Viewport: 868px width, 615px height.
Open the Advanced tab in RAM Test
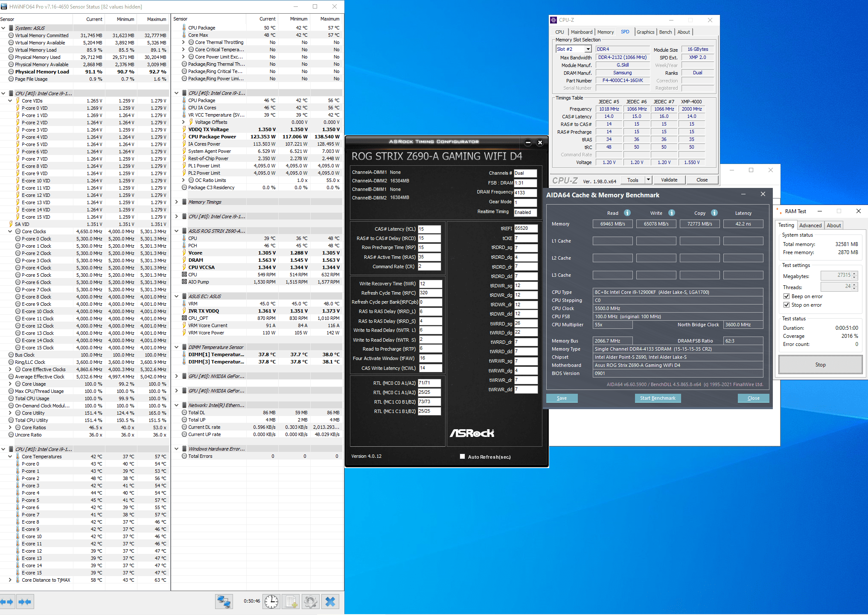coord(810,225)
